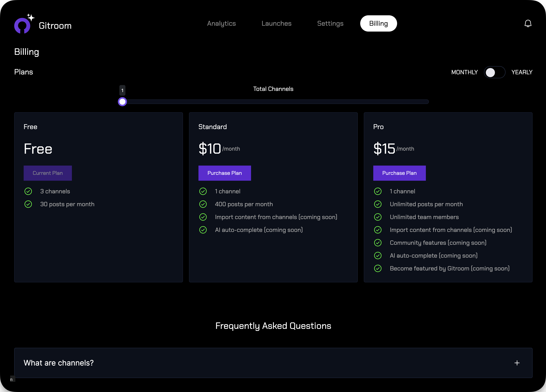Viewport: 546px width, 392px height.
Task: Go to the Settings tab
Action: pyautogui.click(x=330, y=23)
